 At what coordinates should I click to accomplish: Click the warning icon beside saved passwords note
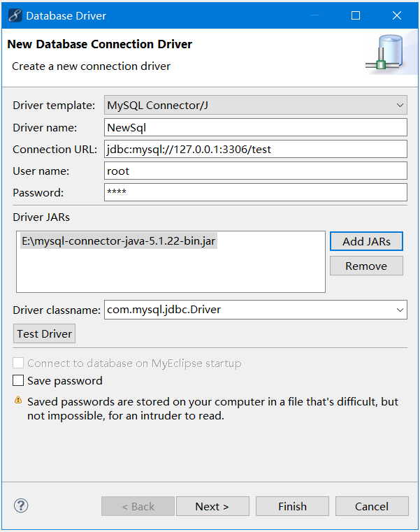(x=18, y=401)
